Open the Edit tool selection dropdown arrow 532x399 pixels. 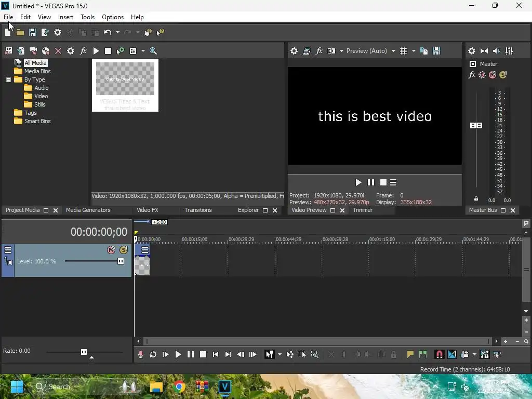point(280,354)
